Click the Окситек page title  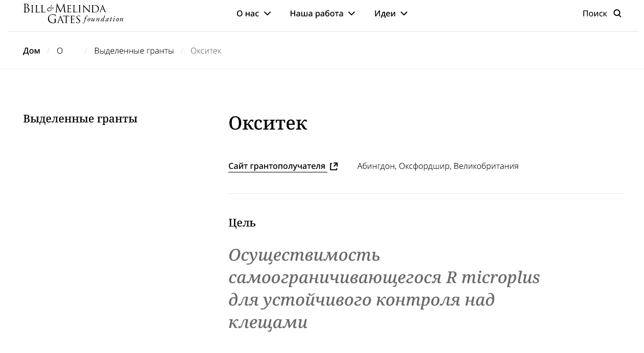[x=268, y=123]
